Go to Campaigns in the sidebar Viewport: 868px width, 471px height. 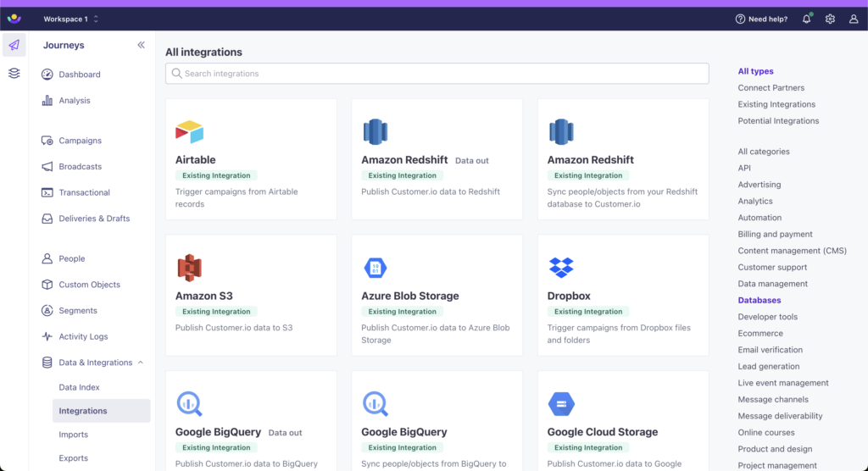(80, 141)
